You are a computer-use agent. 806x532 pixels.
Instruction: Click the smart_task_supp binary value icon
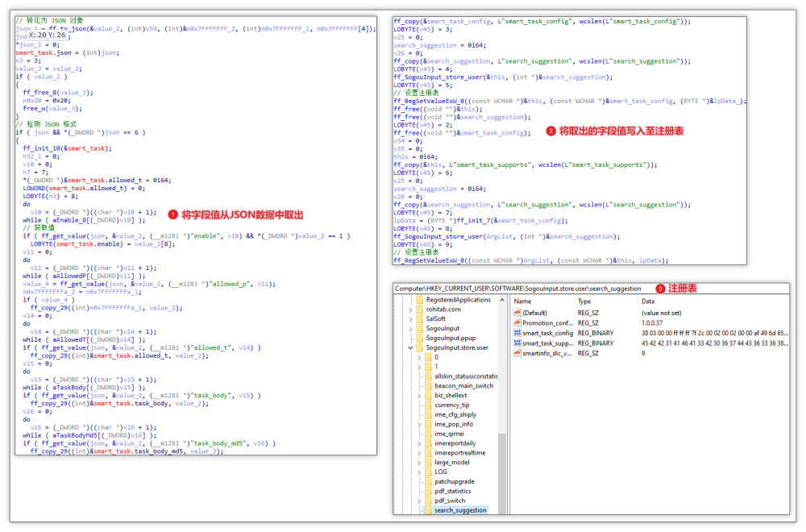tap(517, 343)
